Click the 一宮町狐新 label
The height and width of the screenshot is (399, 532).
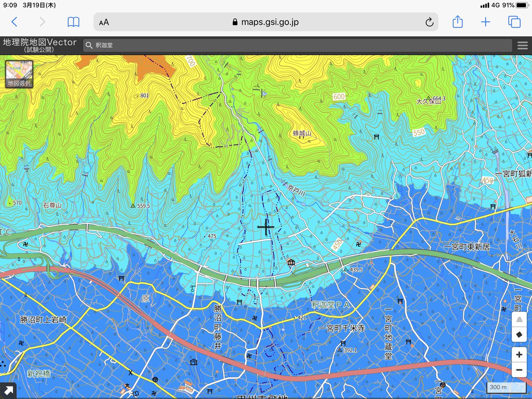(x=513, y=174)
